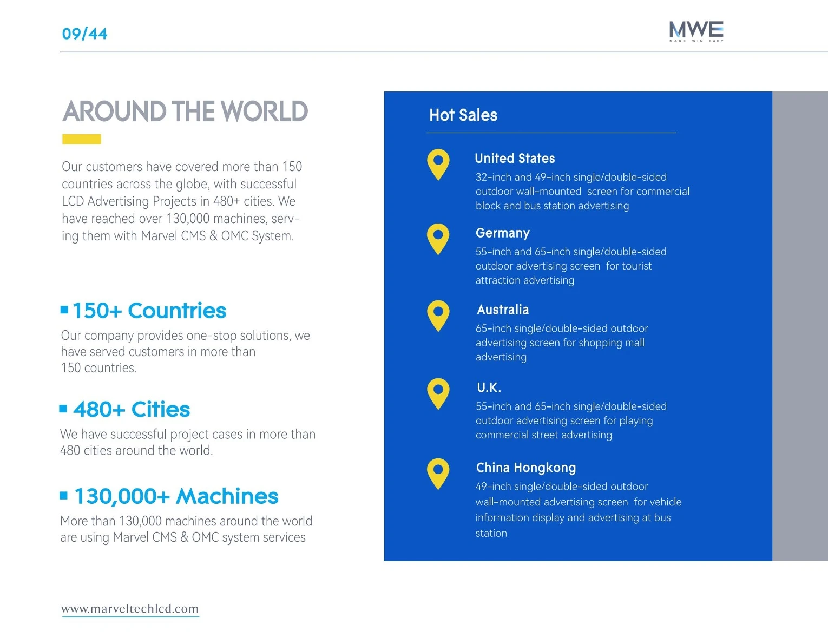Click the AROUND THE WORLD heading

pyautogui.click(x=185, y=111)
